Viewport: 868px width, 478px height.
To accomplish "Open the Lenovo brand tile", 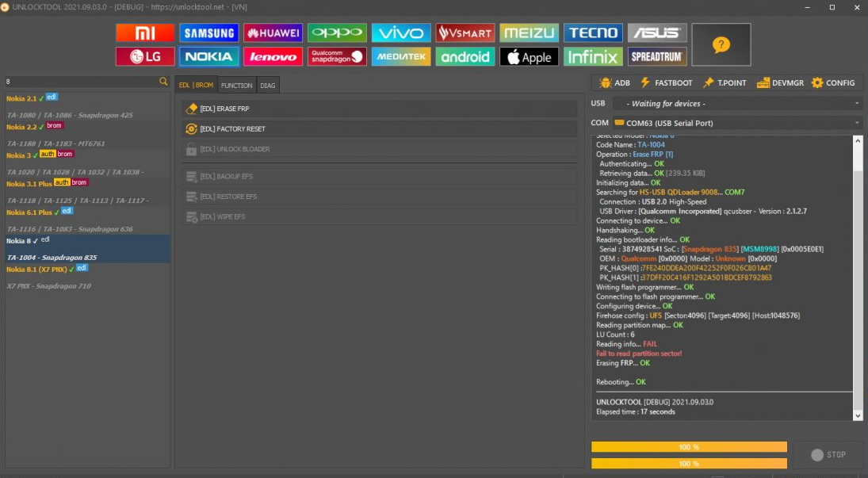I will (273, 56).
